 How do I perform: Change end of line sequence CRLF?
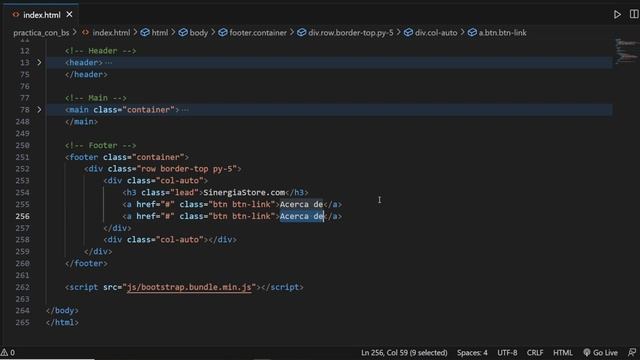(x=535, y=353)
